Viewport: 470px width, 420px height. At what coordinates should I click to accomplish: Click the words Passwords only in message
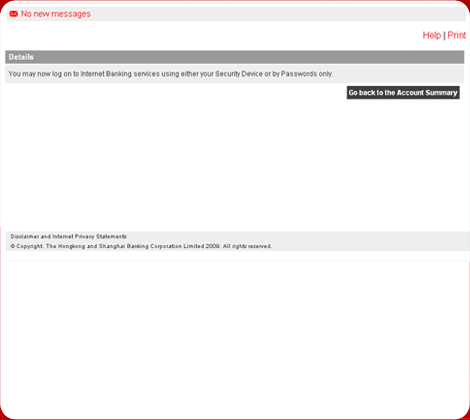(x=307, y=74)
